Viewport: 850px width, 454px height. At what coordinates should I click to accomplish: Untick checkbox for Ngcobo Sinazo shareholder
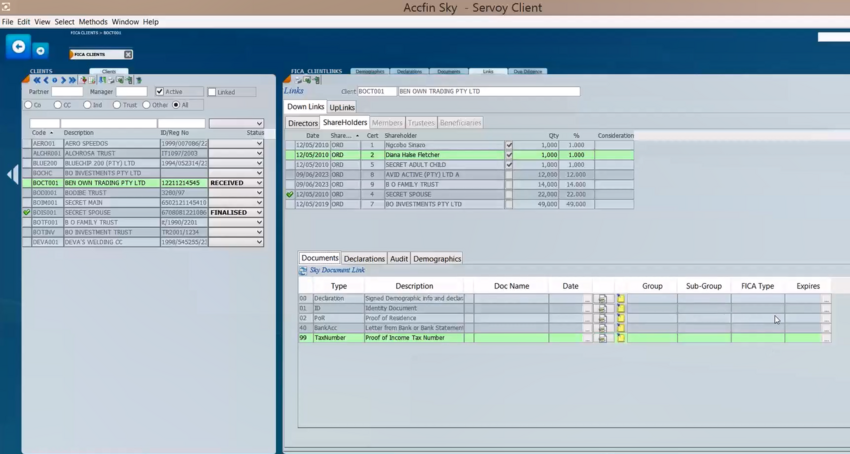pyautogui.click(x=509, y=146)
